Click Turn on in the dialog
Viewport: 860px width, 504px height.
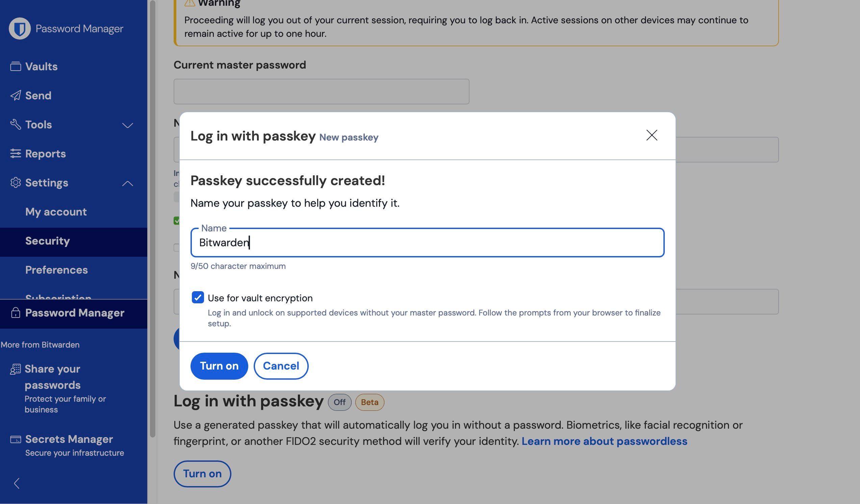[219, 366]
